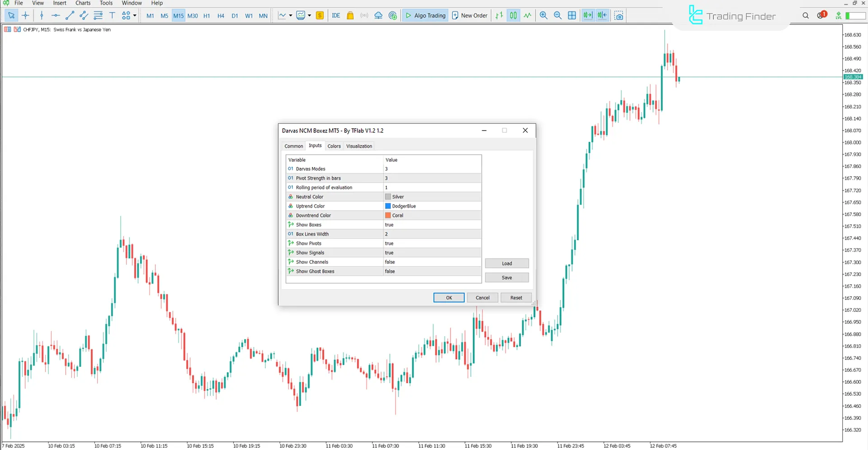Click the Load button

(x=507, y=263)
